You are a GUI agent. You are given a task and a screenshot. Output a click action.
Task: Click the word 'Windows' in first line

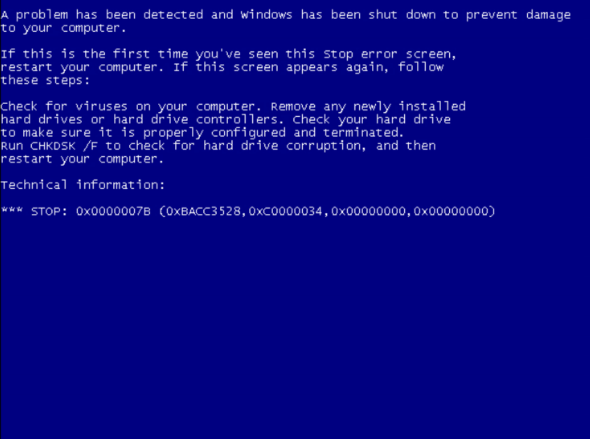(266, 15)
